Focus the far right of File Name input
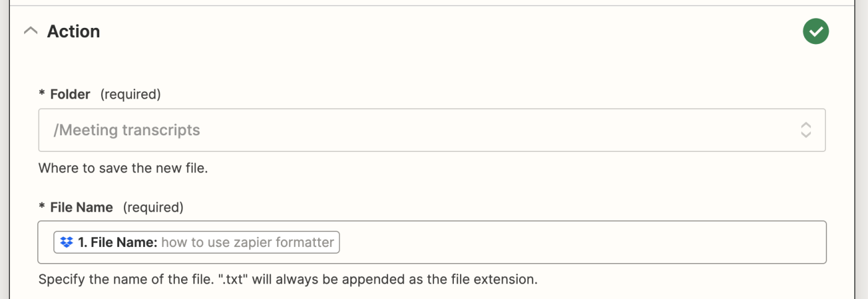 click(806, 243)
